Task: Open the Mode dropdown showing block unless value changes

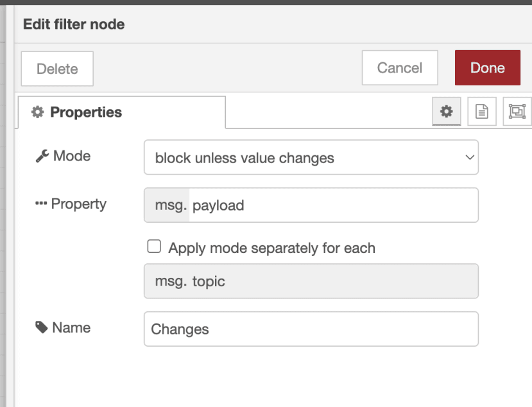Action: click(x=311, y=157)
